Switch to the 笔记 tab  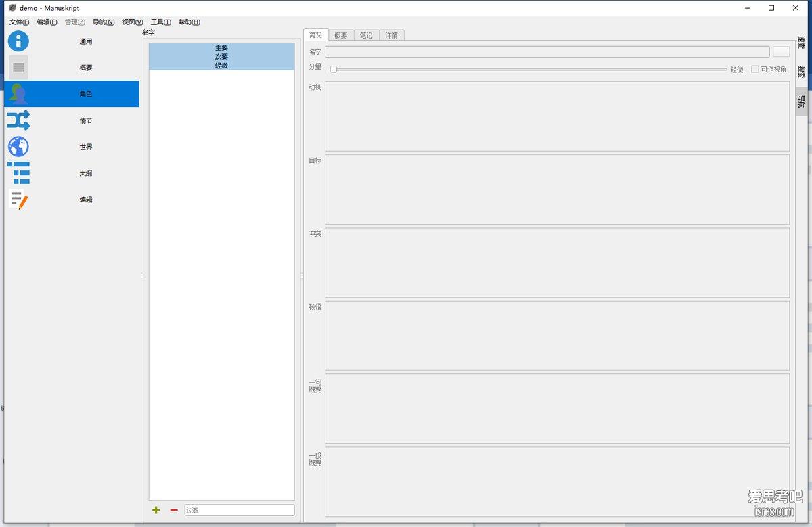pyautogui.click(x=366, y=35)
